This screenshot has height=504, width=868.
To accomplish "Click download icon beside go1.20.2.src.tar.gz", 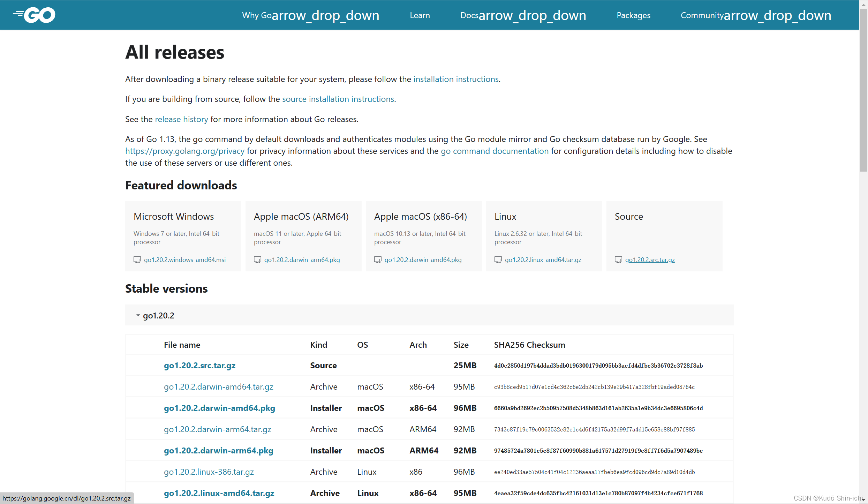I will point(618,260).
